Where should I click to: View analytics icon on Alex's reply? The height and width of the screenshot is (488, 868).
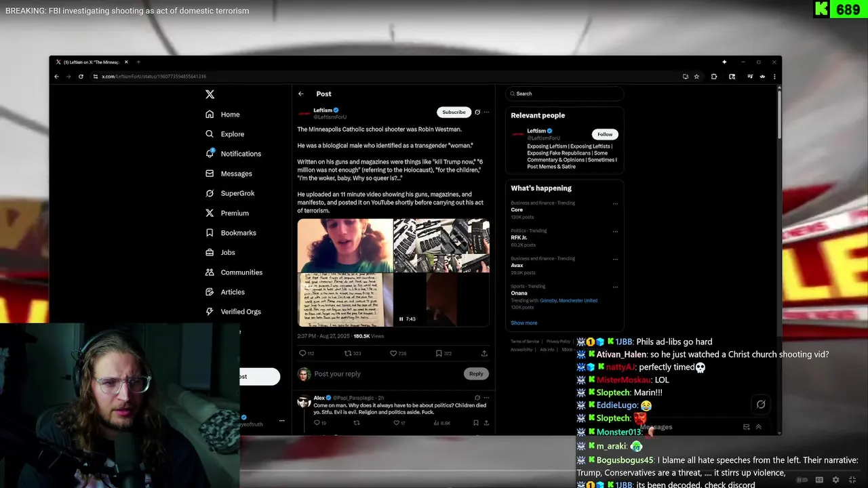[436, 423]
